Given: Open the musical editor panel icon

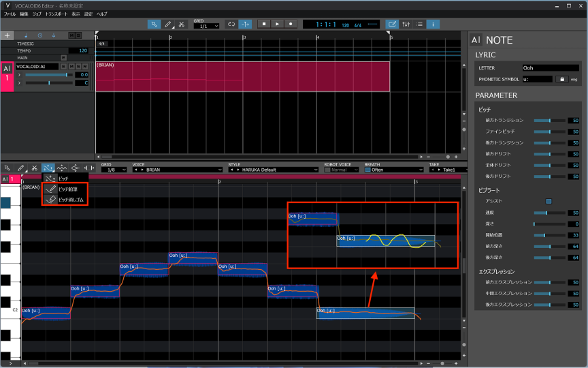Looking at the screenshot, I should point(392,25).
